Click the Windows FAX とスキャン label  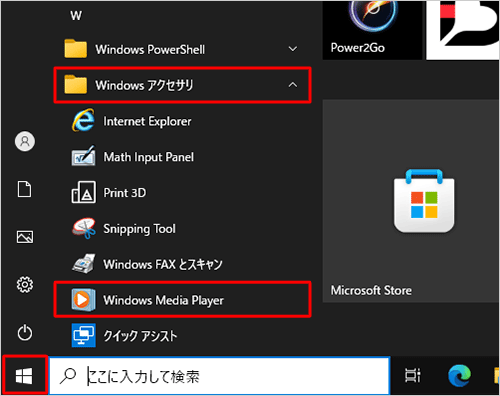click(x=163, y=264)
